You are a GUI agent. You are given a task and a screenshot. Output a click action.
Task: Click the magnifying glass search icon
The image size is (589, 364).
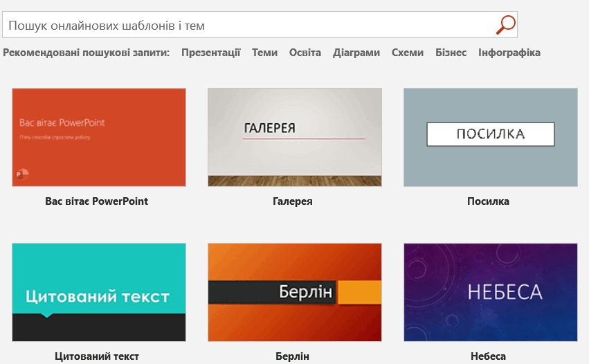tap(506, 25)
